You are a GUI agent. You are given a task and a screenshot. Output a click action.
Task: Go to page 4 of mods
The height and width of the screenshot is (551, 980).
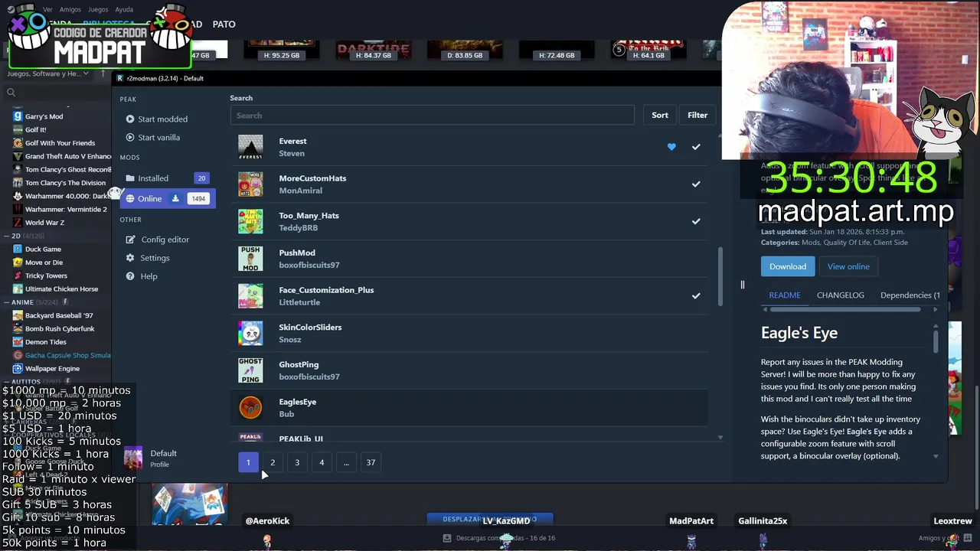tap(322, 462)
